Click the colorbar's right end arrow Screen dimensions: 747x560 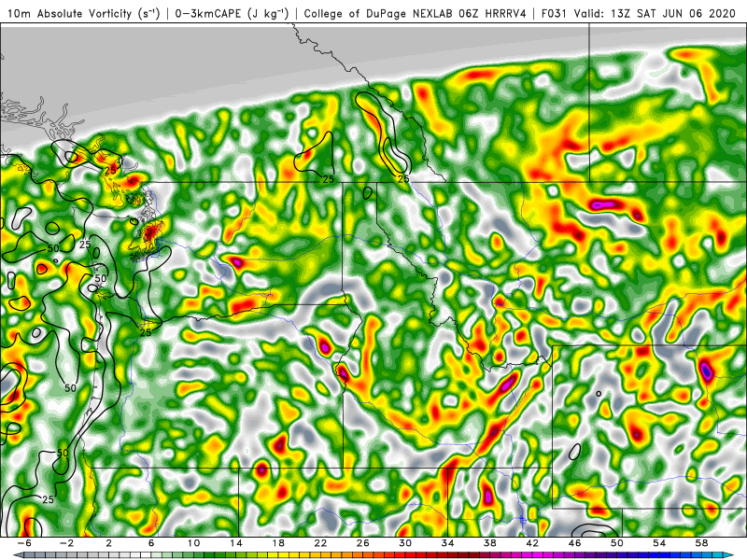coord(728,555)
